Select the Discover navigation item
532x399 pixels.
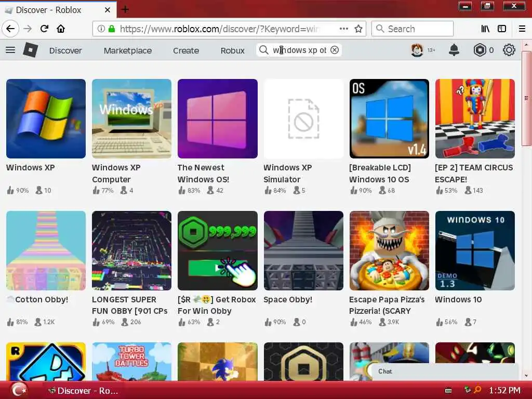coord(65,50)
